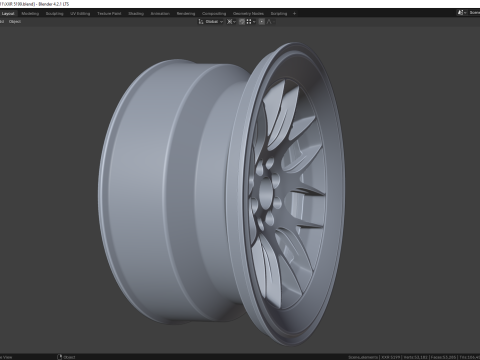The image size is (480, 360).
Task: Open the Animation workspace tab
Action: [x=160, y=14]
